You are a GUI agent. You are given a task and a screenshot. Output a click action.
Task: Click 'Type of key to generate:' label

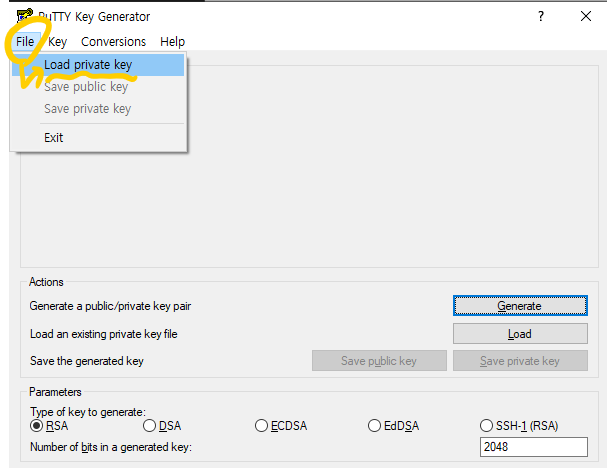(88, 412)
